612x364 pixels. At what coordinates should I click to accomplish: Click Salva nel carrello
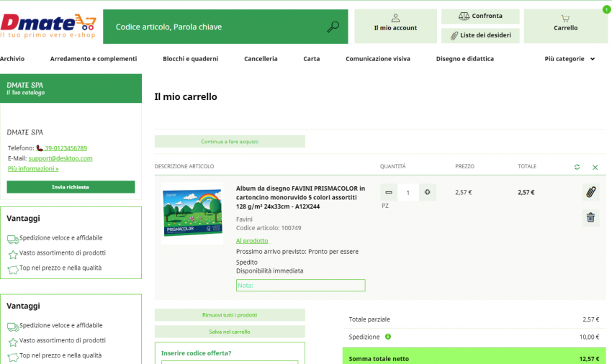click(x=230, y=332)
